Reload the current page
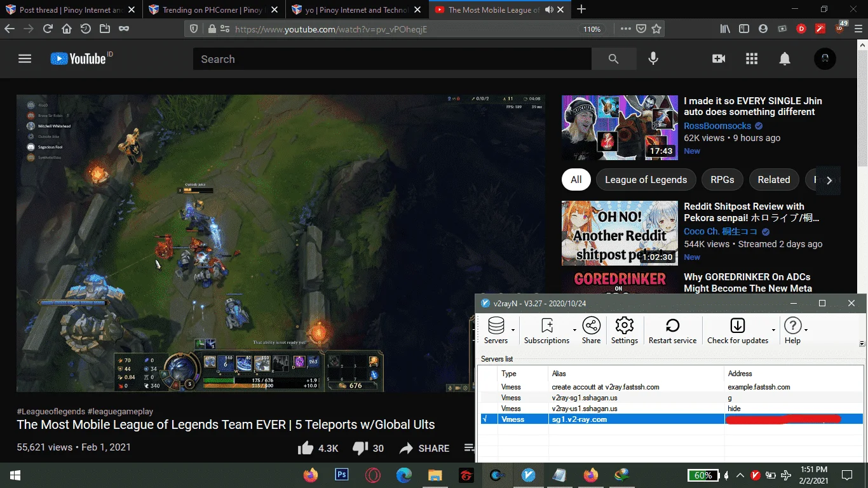868x488 pixels. [48, 29]
